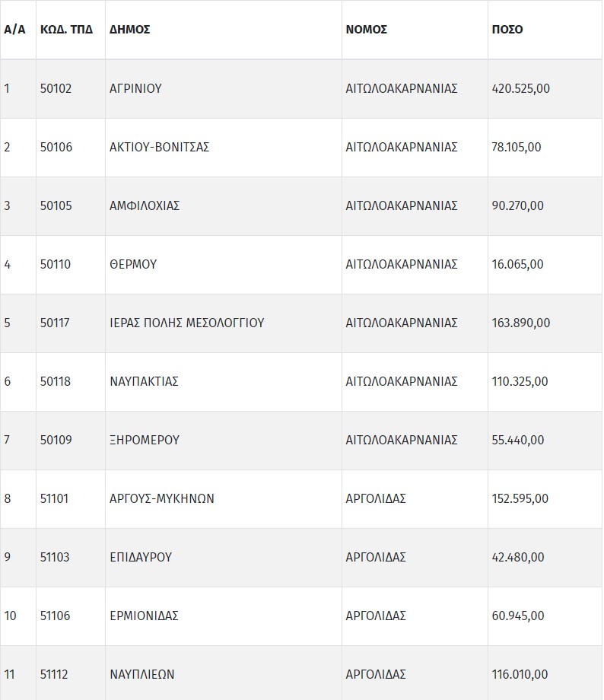The height and width of the screenshot is (700, 604).
Task: Select the ΝΑΥΠΑΚΤΙΑΣ municipality cell
Action: [144, 381]
